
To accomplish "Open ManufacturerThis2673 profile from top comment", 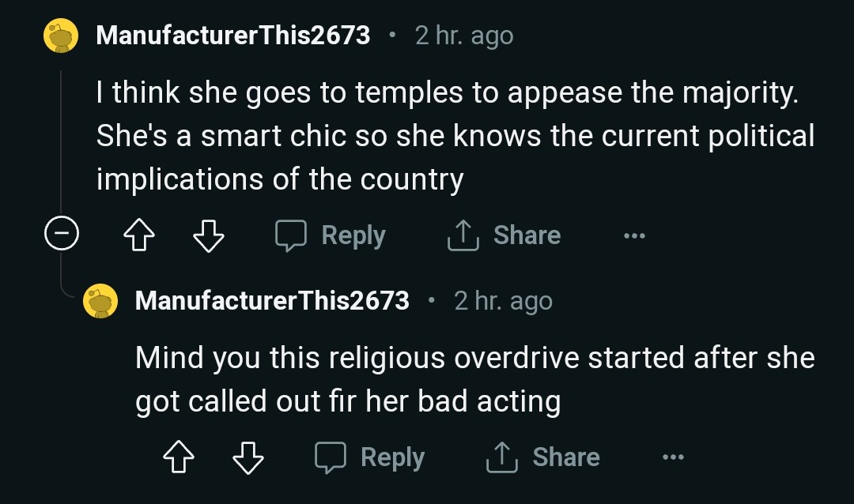I will 233,36.
